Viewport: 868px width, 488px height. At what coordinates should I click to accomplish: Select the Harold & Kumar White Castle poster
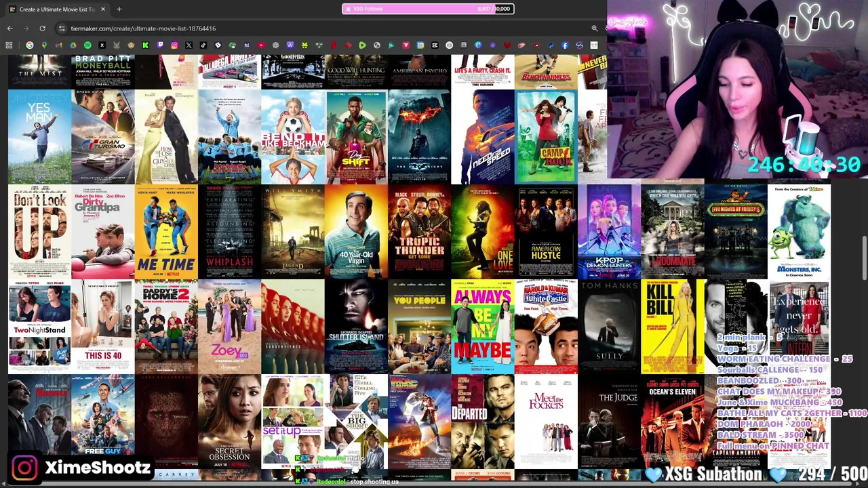pos(546,327)
